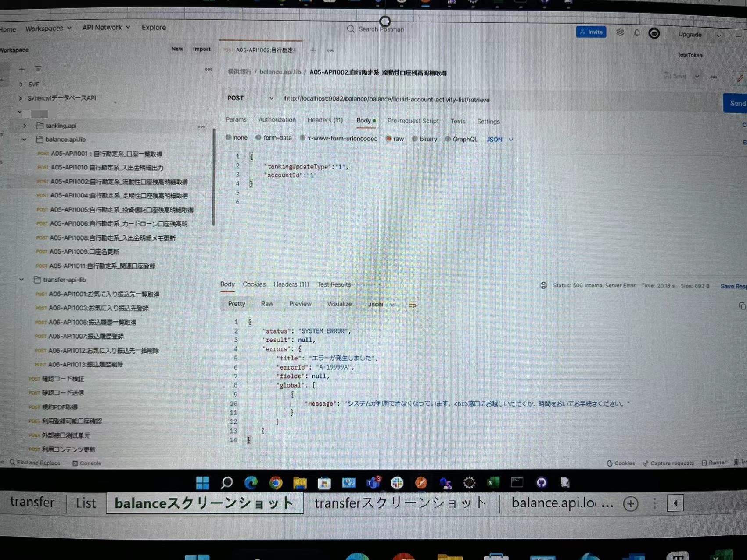Open Windows taskbar search
The image size is (747, 560).
coord(226,483)
